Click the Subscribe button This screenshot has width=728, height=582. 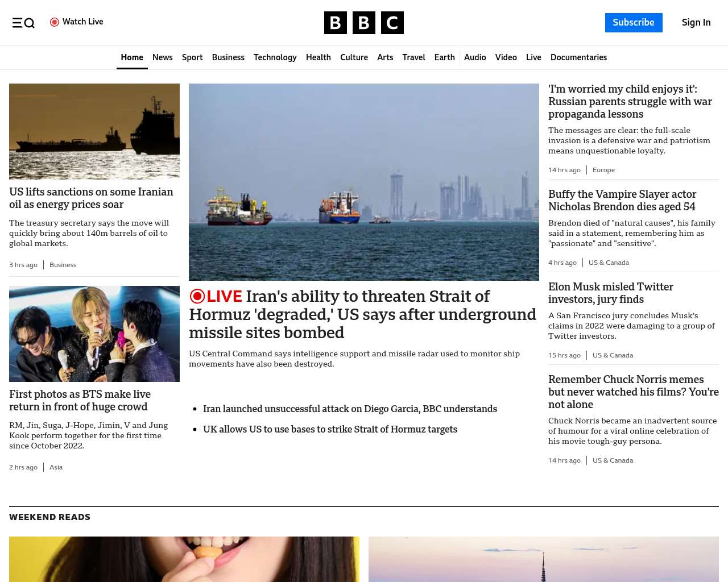click(x=634, y=23)
